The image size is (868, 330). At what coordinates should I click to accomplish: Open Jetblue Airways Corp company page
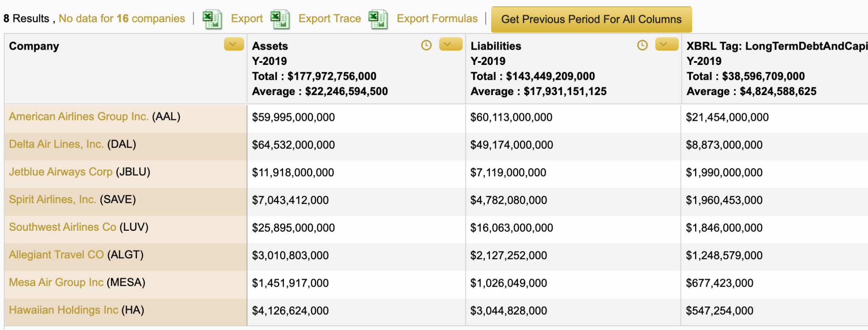coord(61,172)
